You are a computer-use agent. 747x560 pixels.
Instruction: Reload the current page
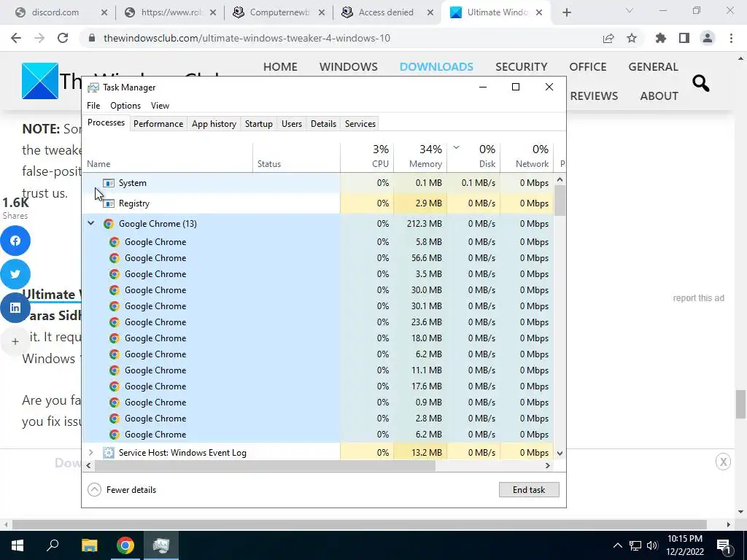click(x=63, y=38)
